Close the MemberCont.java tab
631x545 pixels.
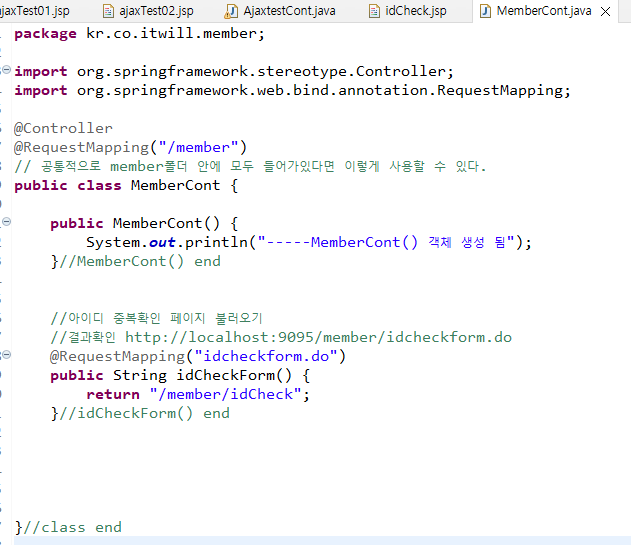(605, 12)
